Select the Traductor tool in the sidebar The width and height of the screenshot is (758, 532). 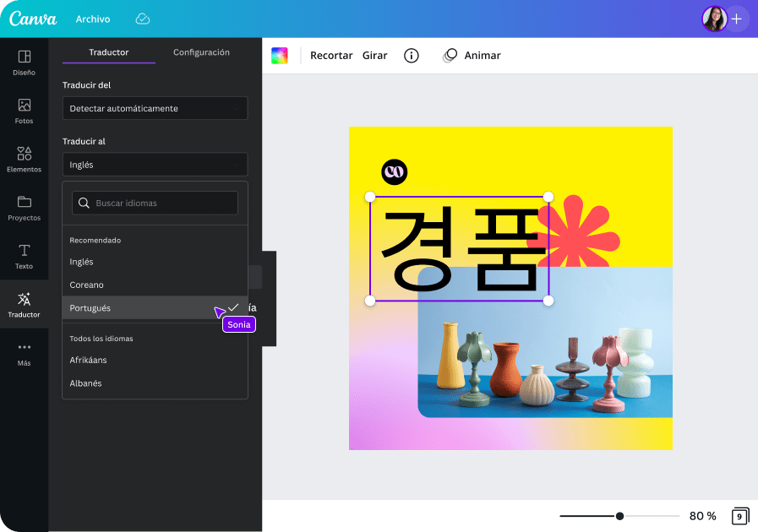point(25,304)
